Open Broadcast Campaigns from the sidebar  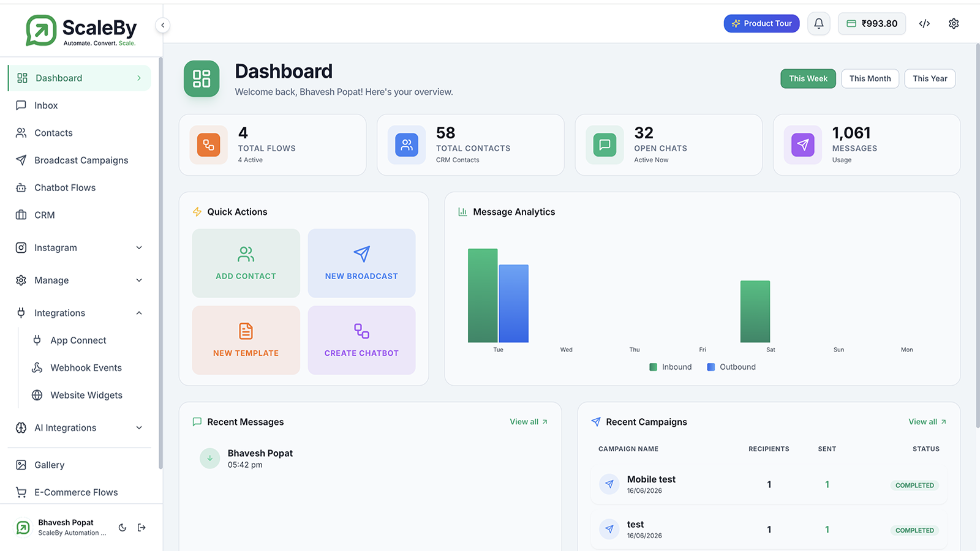point(80,160)
